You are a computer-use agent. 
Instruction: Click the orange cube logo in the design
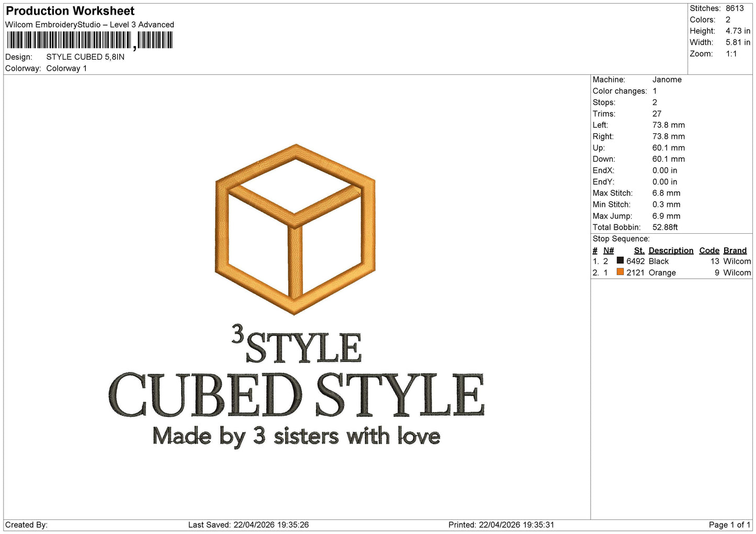tap(295, 230)
